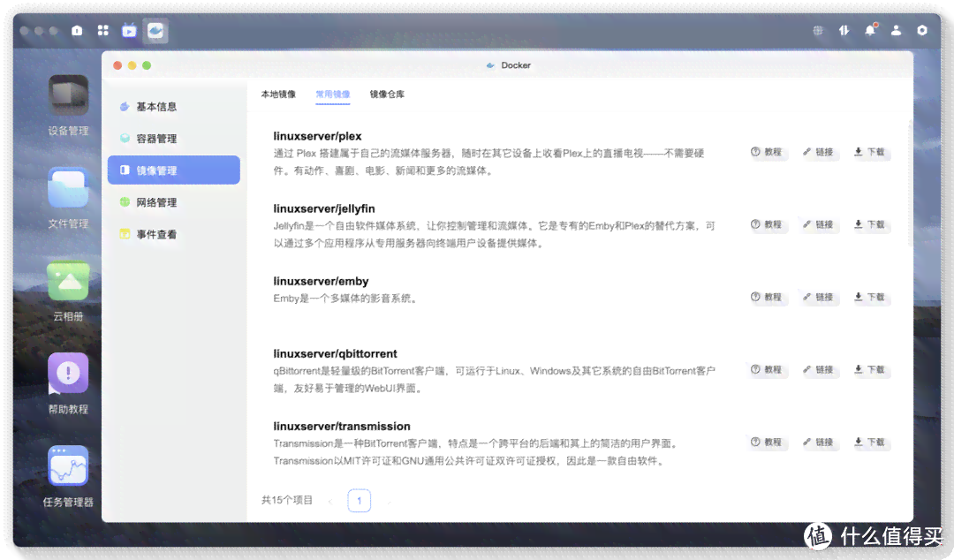Open 教程 for linuxserver/qbittorrent

click(x=767, y=369)
